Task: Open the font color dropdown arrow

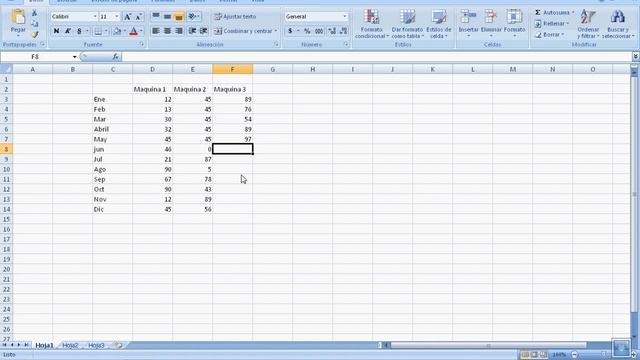Action: click(x=141, y=31)
